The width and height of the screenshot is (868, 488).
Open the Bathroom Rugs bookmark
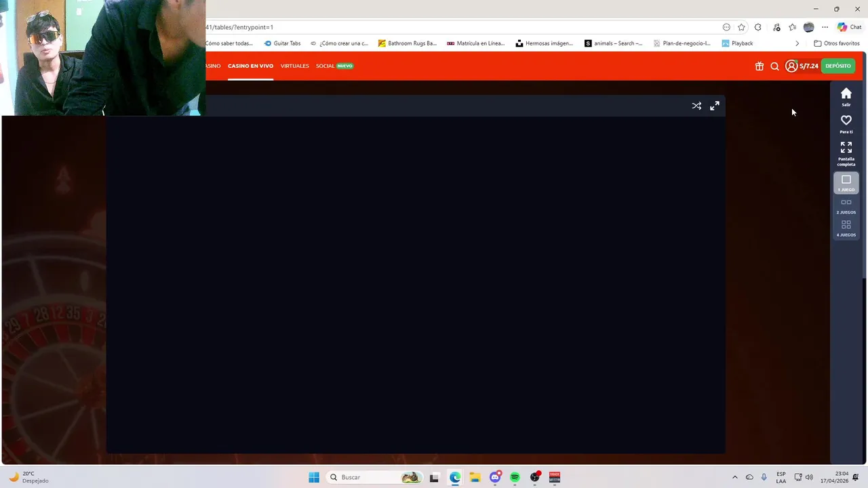[408, 43]
